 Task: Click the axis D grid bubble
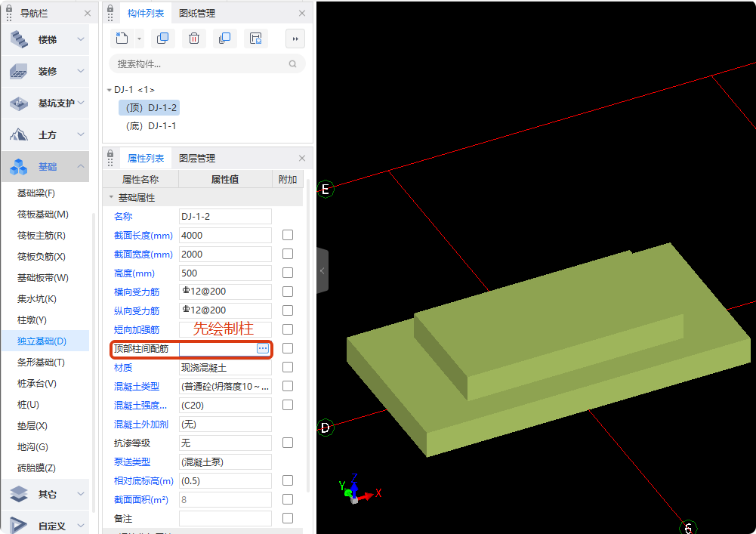pyautogui.click(x=326, y=428)
